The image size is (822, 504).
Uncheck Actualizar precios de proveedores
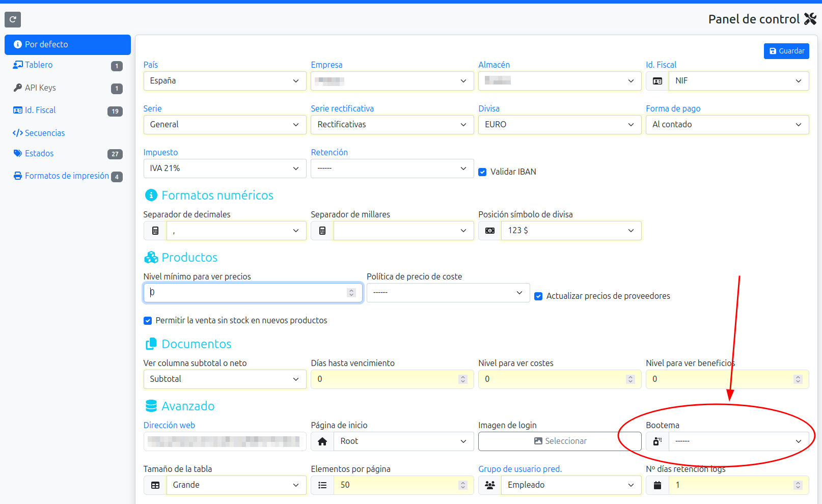pos(538,296)
